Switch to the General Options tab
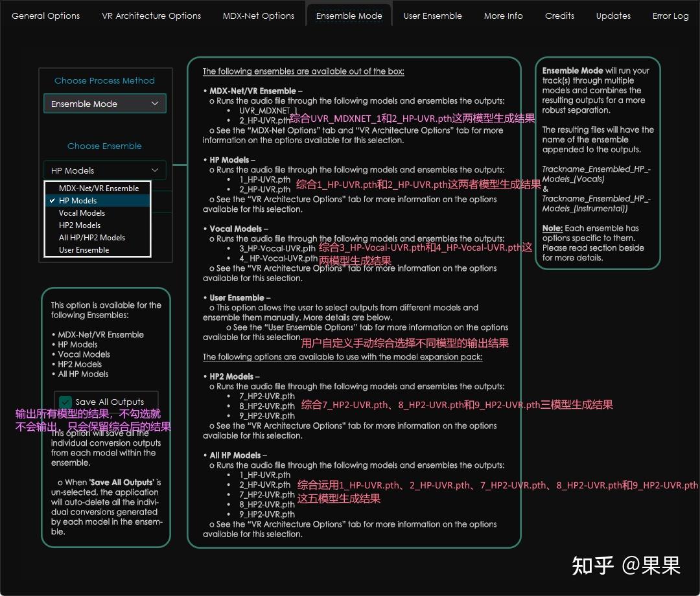Image resolution: width=700 pixels, height=596 pixels. pyautogui.click(x=46, y=16)
